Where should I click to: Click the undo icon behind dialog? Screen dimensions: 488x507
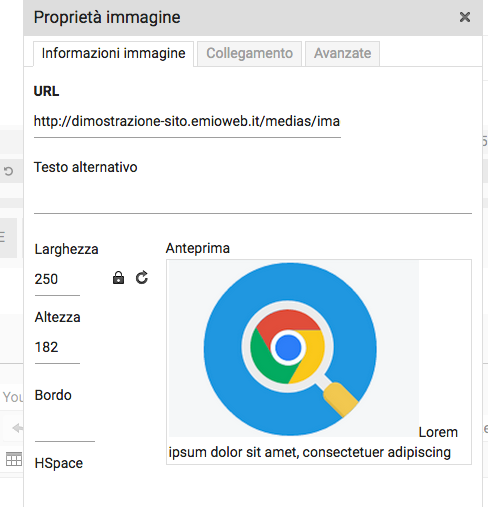(8, 171)
